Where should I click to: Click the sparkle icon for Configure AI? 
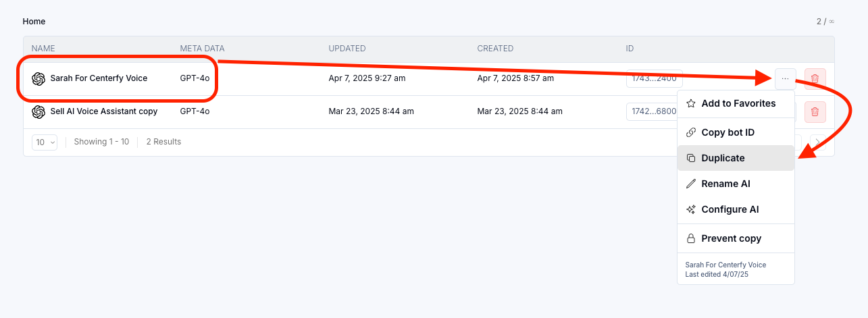click(691, 209)
